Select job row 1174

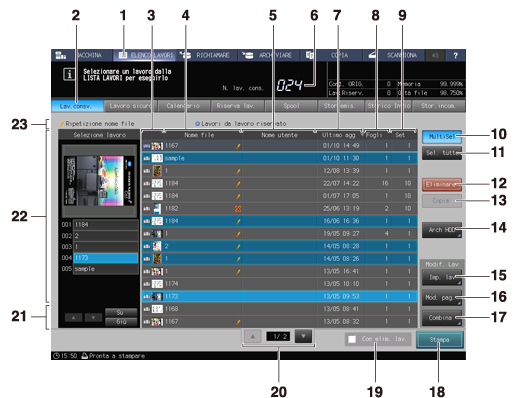279,284
